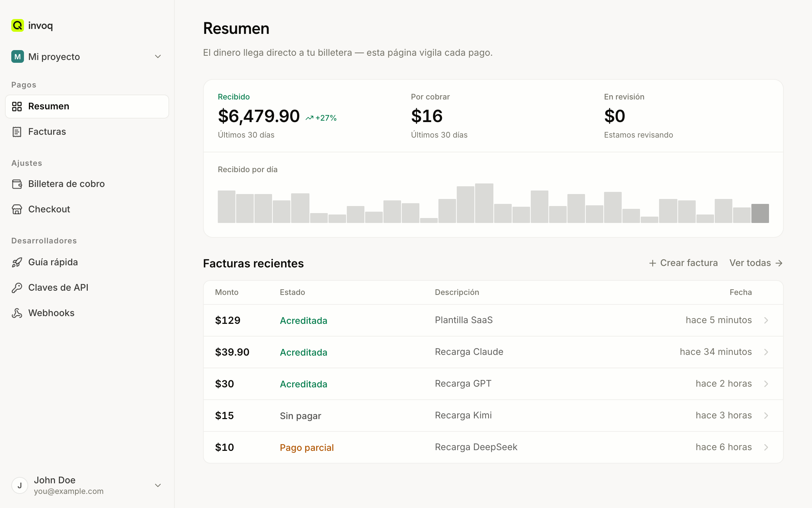
Task: Click the Crear factura button
Action: click(683, 263)
